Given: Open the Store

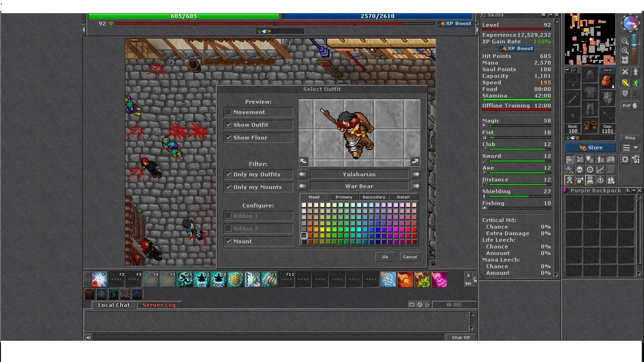Looking at the screenshot, I should click(x=590, y=148).
